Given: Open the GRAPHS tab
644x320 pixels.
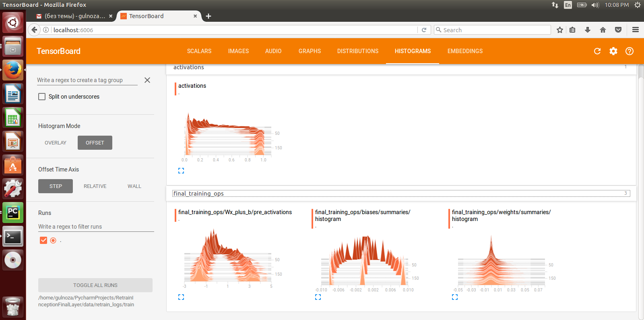Looking at the screenshot, I should click(x=310, y=51).
